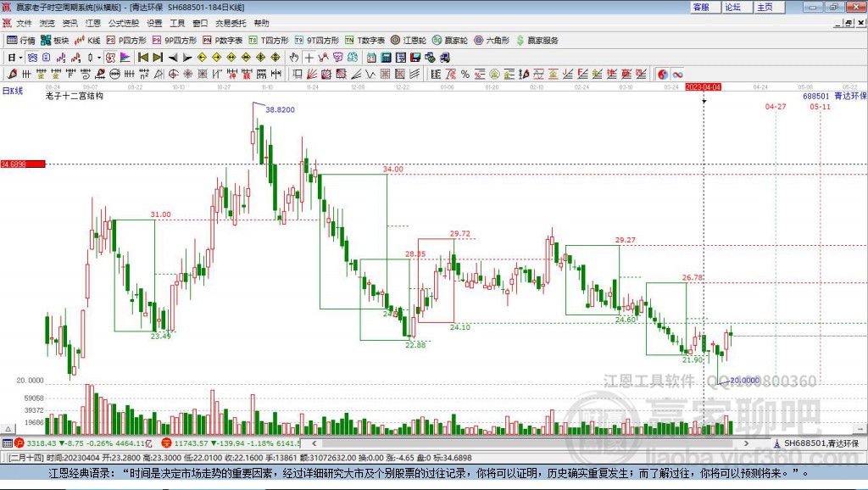
Task: Click the up-triangle button beside volume pane
Action: click(8, 429)
